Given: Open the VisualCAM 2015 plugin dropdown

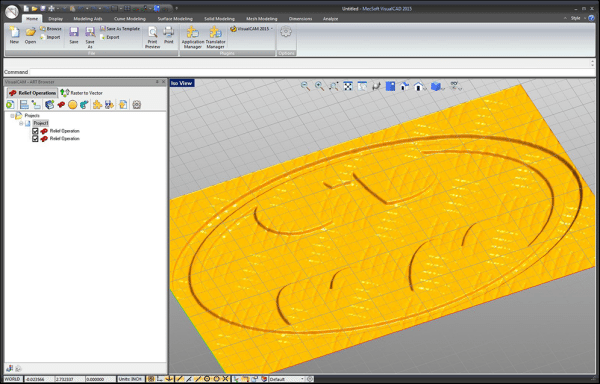Looking at the screenshot, I should 251,29.
